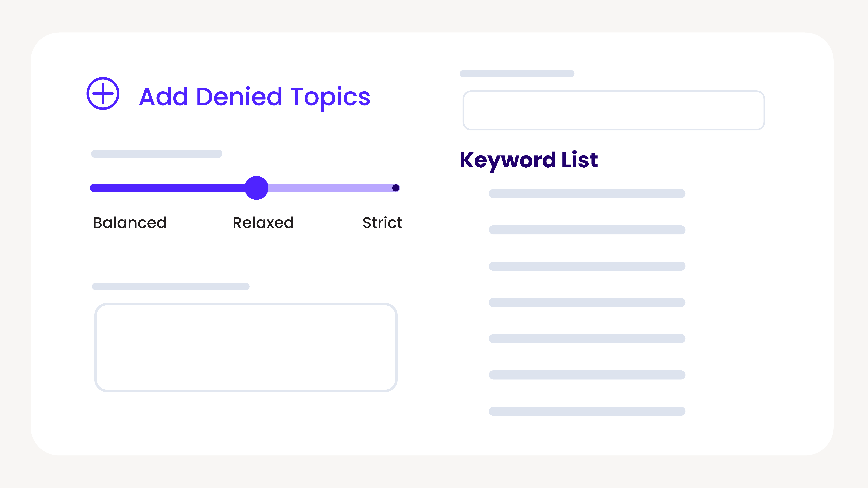The width and height of the screenshot is (868, 488).
Task: Select the first row under Keyword List
Action: (587, 194)
